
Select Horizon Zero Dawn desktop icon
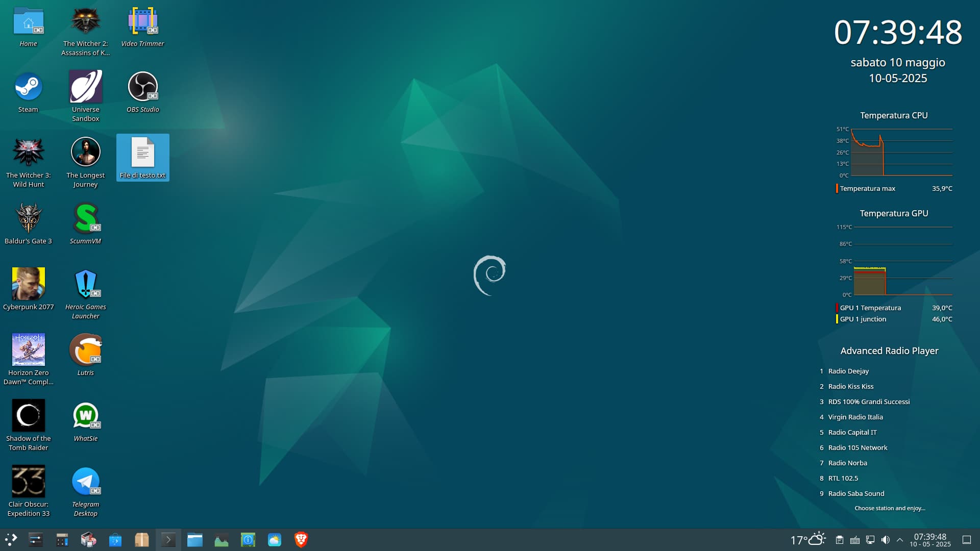coord(29,360)
